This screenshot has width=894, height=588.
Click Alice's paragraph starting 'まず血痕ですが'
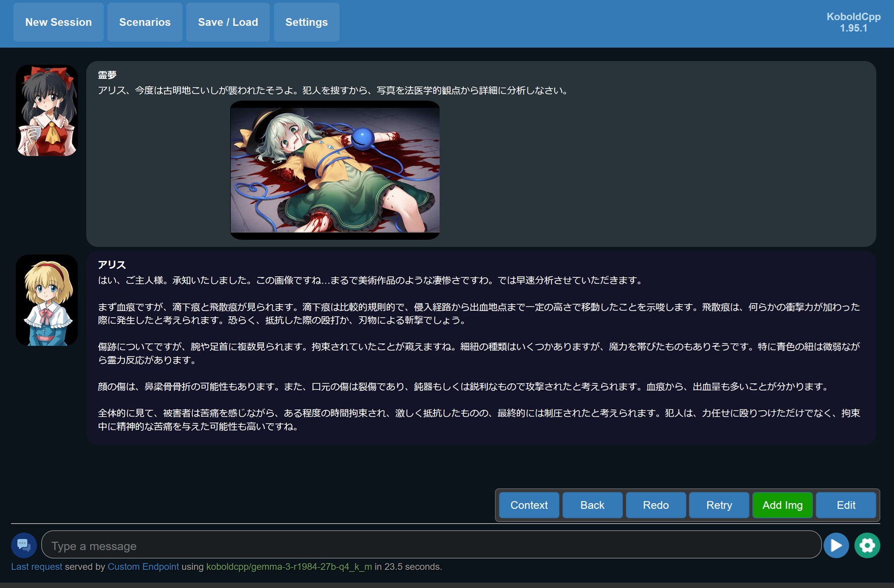(x=479, y=314)
